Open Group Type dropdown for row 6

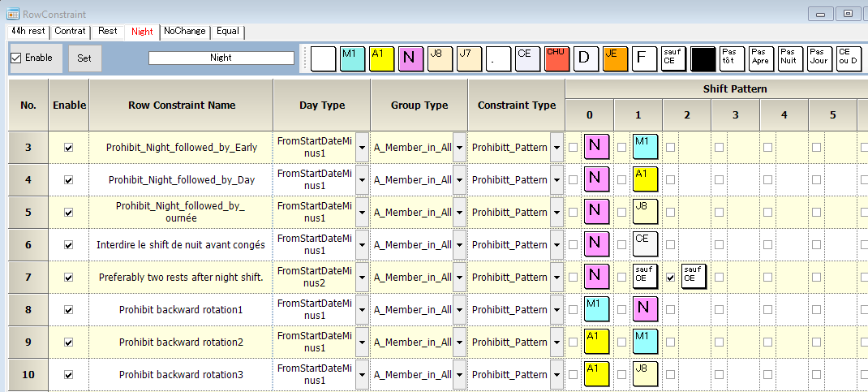pos(459,245)
